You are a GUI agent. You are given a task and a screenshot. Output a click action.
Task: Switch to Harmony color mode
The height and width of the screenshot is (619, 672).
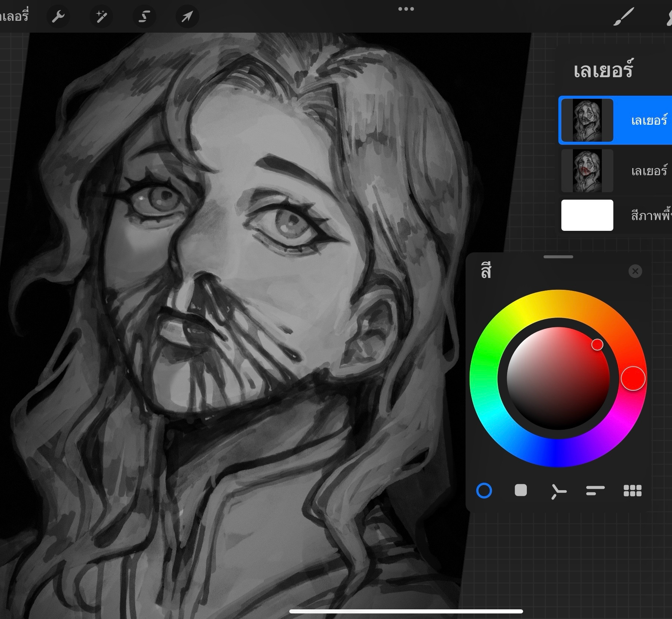tap(558, 492)
